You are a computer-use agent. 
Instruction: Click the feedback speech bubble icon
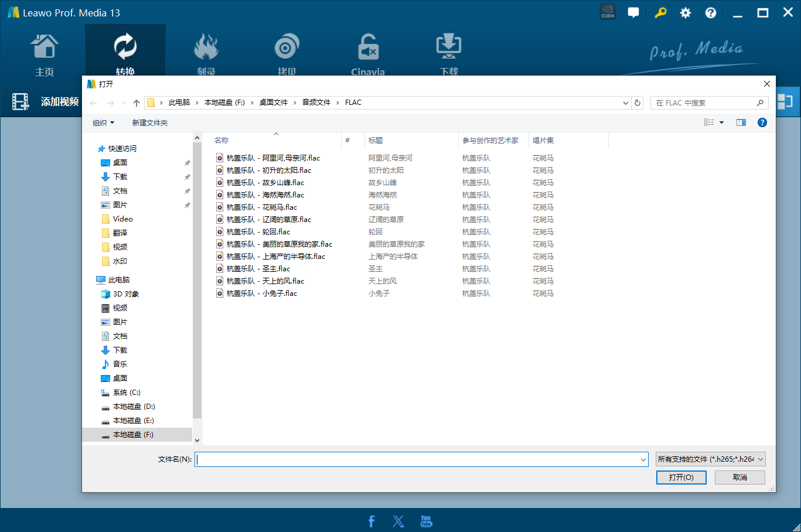tap(633, 12)
